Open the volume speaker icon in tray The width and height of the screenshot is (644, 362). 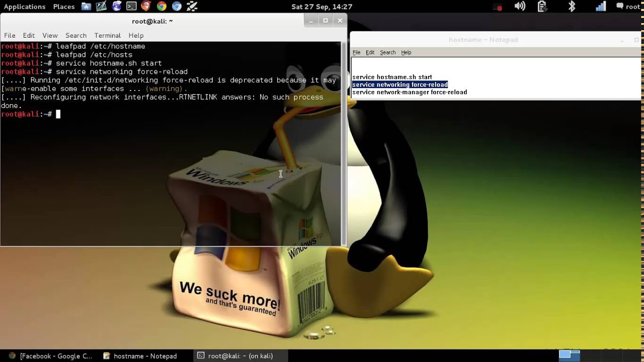[x=520, y=7]
